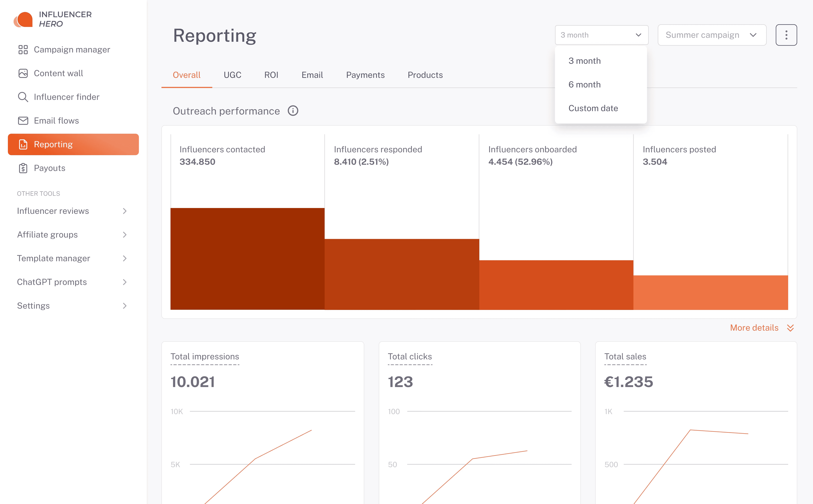Expand the Affiliate groups chevron
813x504 pixels.
point(124,235)
